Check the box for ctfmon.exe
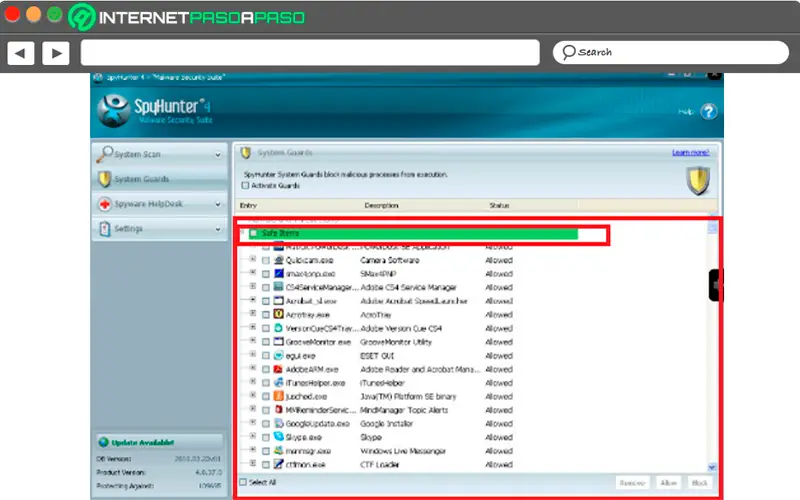 (266, 465)
